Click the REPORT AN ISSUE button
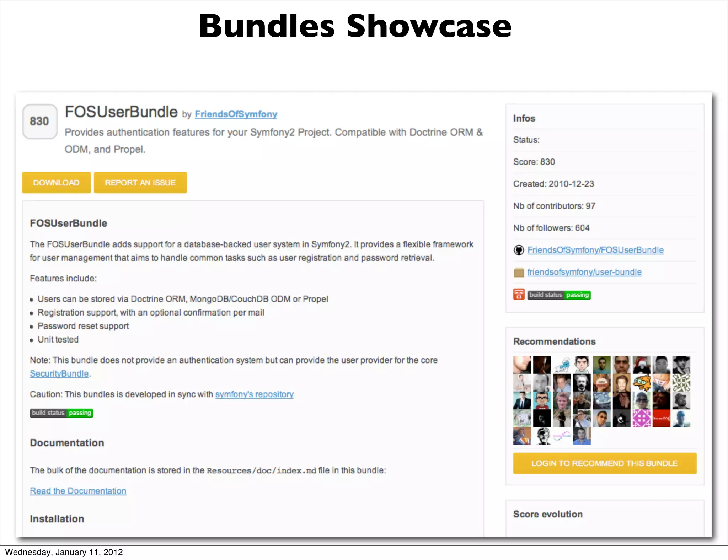This screenshot has width=728, height=560. 140,183
